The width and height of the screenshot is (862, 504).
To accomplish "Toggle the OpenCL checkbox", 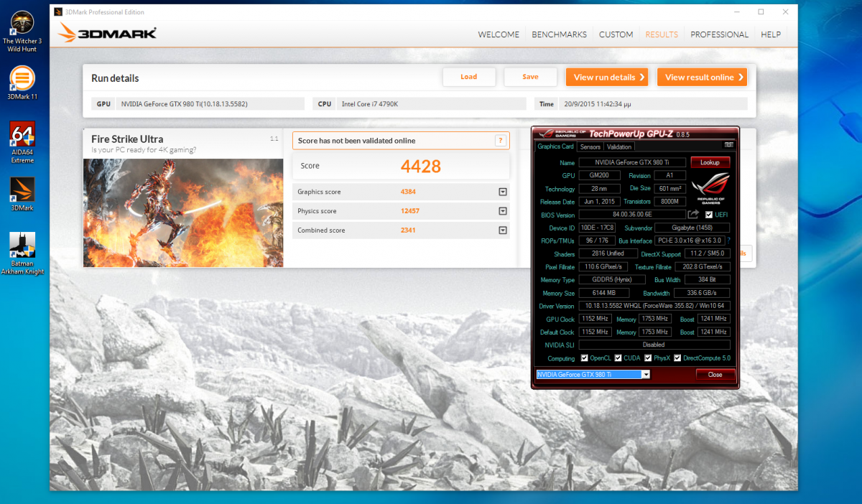I will [x=584, y=358].
